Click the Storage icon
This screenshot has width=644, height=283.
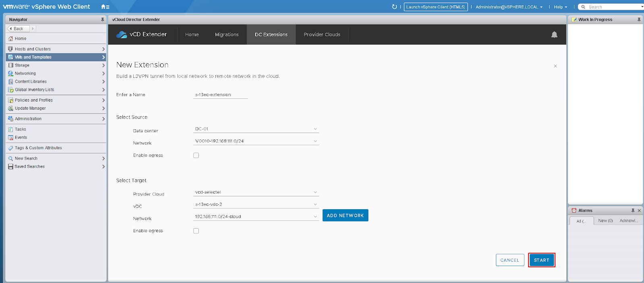click(10, 65)
